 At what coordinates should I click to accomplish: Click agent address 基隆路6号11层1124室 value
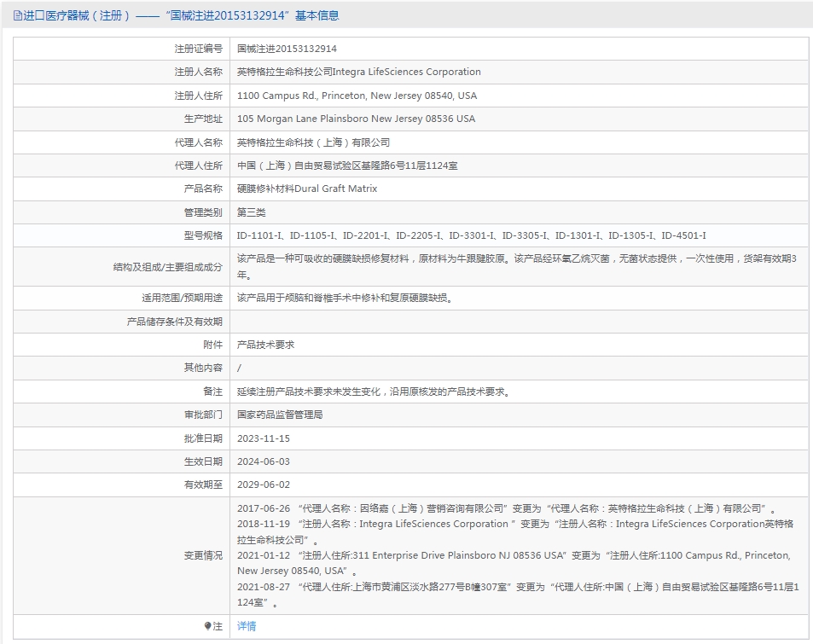click(x=347, y=166)
